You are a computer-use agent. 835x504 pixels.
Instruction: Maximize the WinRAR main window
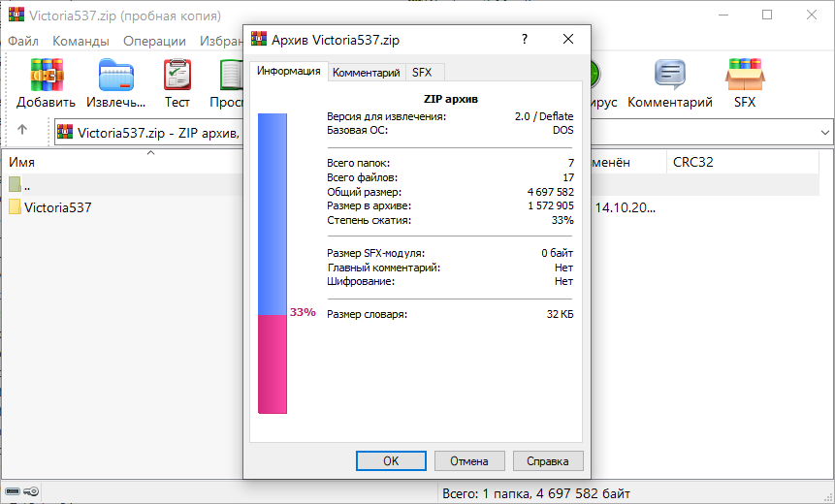(x=767, y=15)
